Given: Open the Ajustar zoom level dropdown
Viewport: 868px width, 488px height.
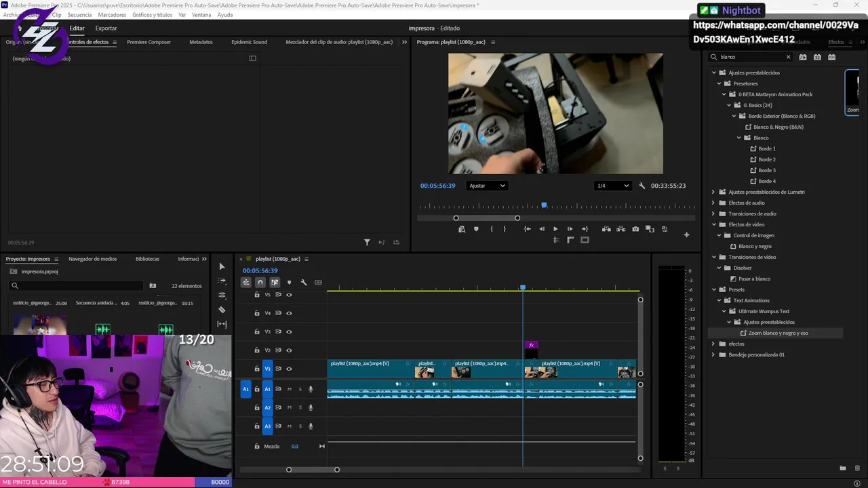Looking at the screenshot, I should pos(487,186).
